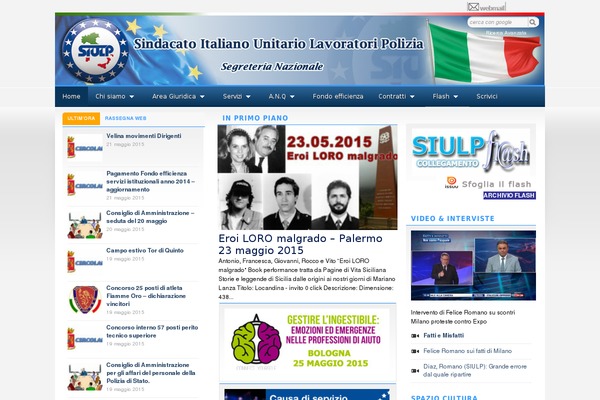Image resolution: width=600 pixels, height=400 pixels.
Task: Select the ULTIM'ORA tab
Action: (81, 118)
